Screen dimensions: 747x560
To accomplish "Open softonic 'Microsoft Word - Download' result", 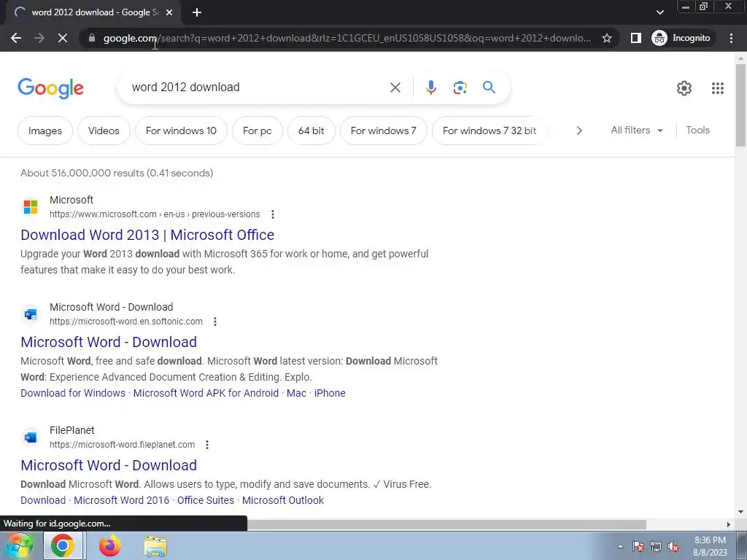I will tap(109, 342).
